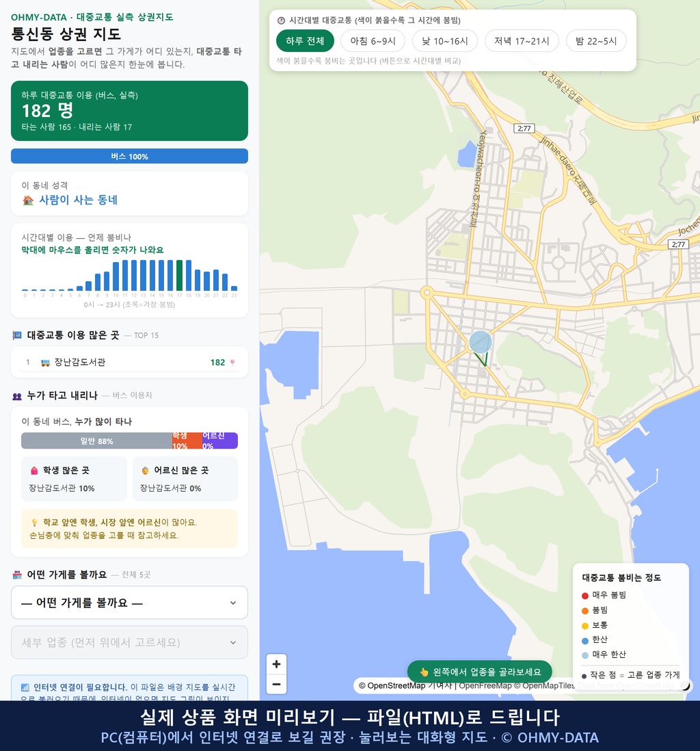Click the 왼쪽에서 업종을 골라보세요 button
Screen dimensions: 700x751
coord(480,672)
